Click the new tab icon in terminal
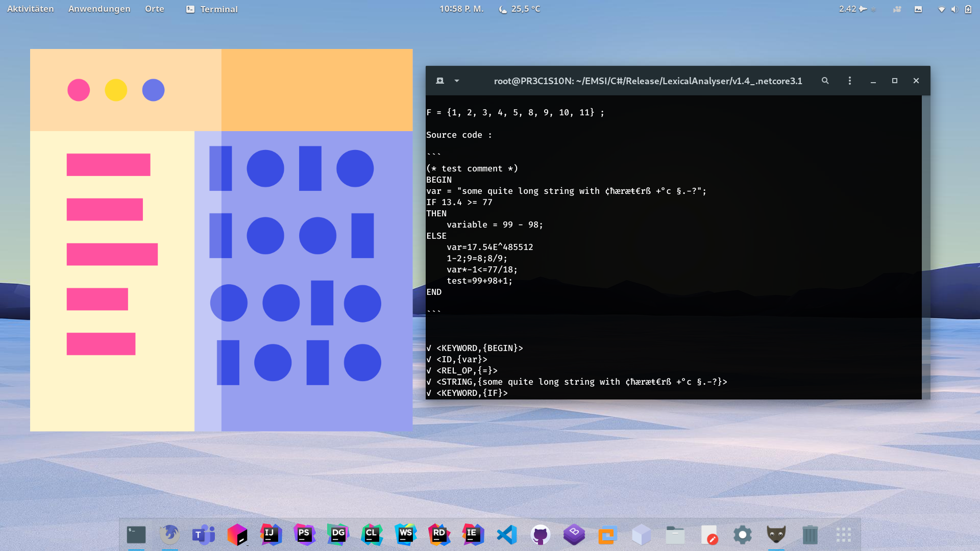Image resolution: width=980 pixels, height=551 pixels. pyautogui.click(x=440, y=81)
